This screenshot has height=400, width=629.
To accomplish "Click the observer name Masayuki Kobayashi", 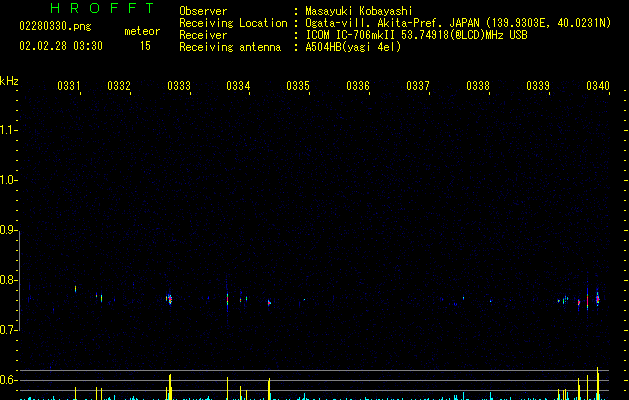I will coord(359,11).
